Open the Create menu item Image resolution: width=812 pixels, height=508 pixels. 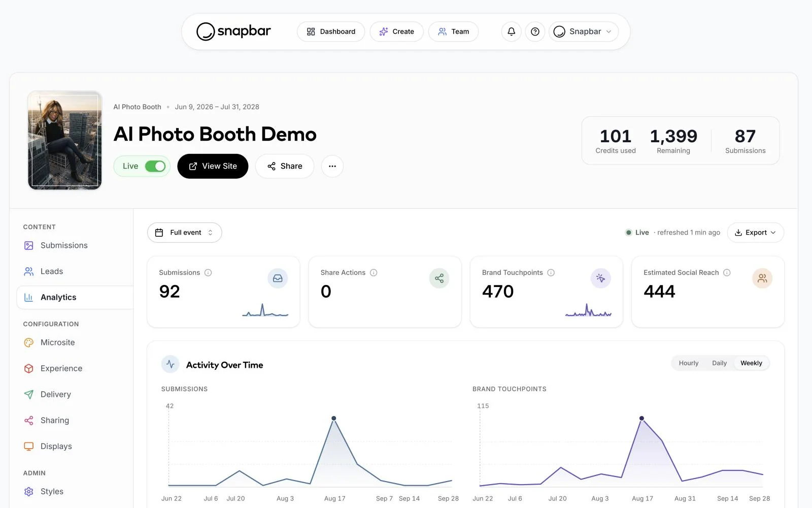396,31
